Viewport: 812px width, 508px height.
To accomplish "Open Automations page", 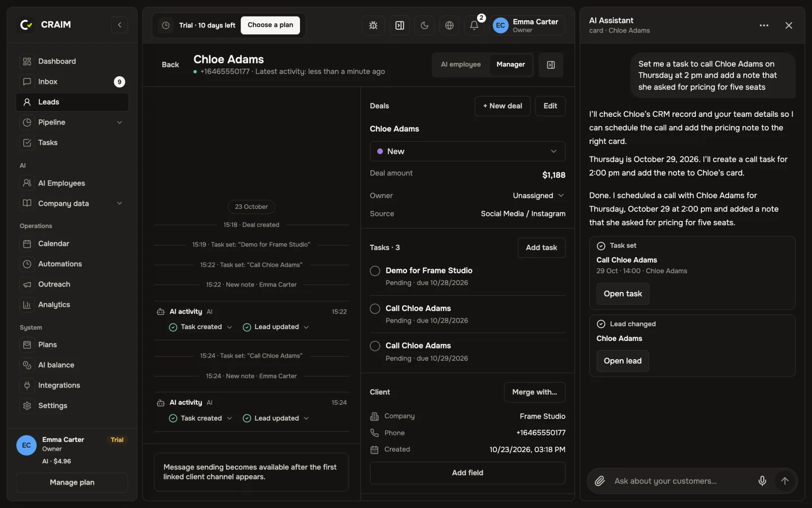I will point(72,264).
